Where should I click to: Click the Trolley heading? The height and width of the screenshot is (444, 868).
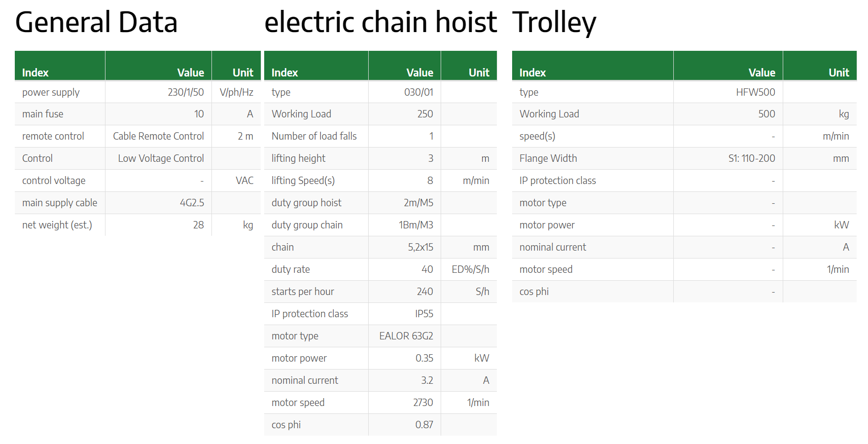pos(555,23)
